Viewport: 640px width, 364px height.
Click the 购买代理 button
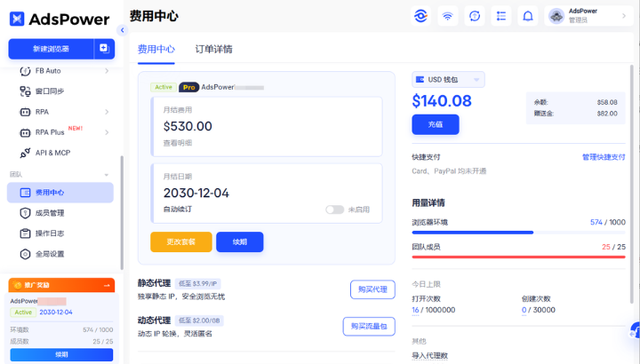click(372, 289)
